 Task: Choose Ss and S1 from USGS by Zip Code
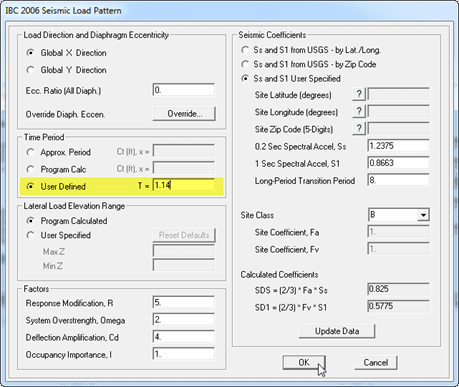(245, 64)
